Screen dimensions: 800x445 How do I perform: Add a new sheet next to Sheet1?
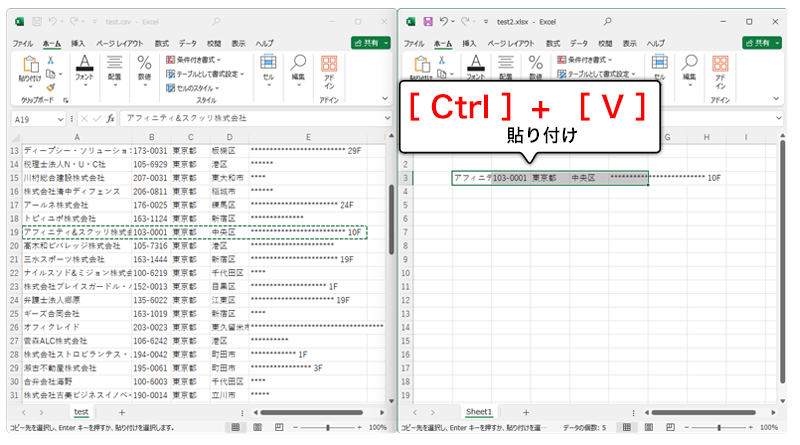click(x=526, y=411)
